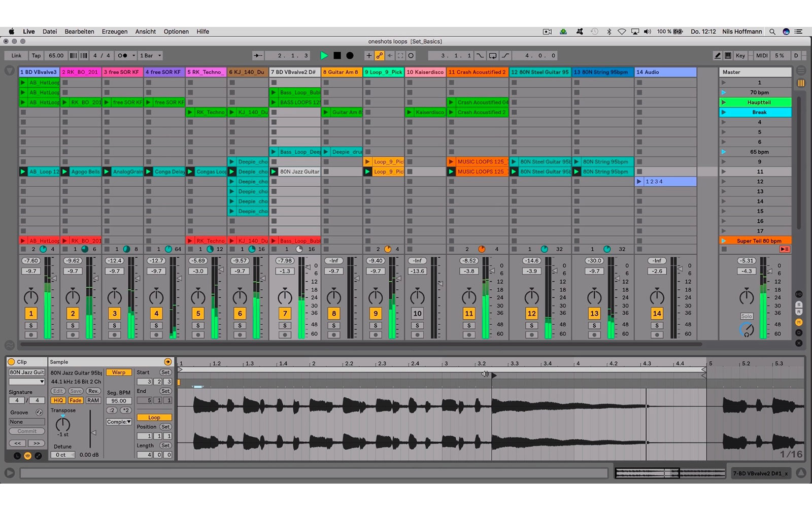Toggle the Fade switch
Image resolution: width=812 pixels, height=511 pixels.
[76, 400]
